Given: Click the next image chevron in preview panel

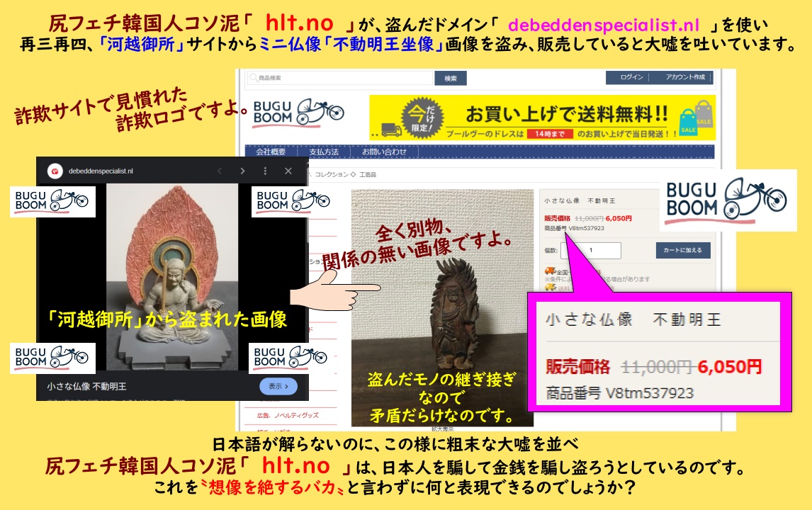Looking at the screenshot, I should click(x=242, y=171).
